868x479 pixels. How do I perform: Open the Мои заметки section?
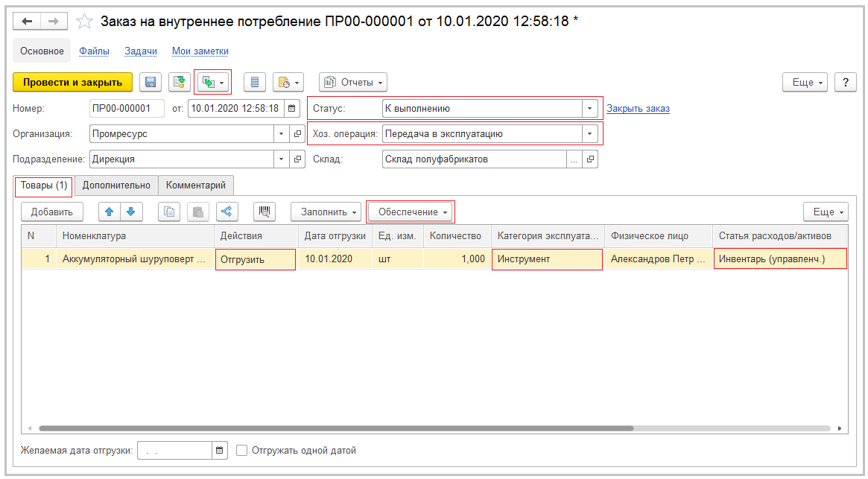click(200, 51)
